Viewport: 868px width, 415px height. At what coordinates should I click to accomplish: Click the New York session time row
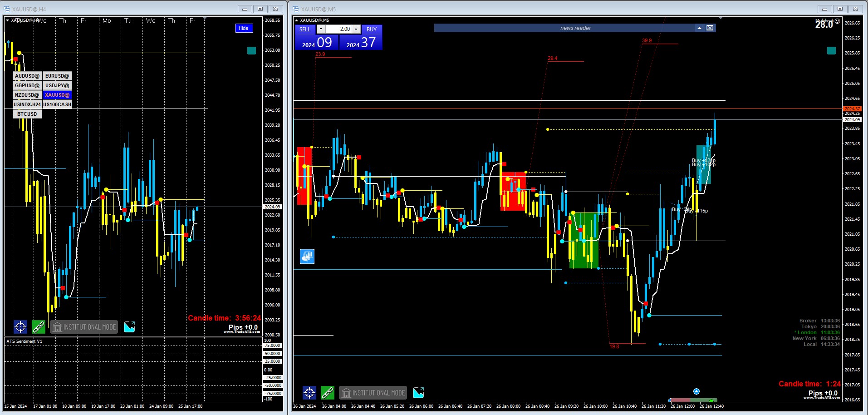click(x=816, y=338)
